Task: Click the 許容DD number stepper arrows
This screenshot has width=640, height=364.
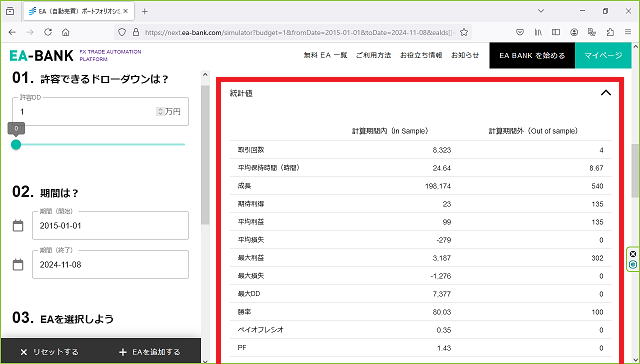Action: [x=160, y=111]
